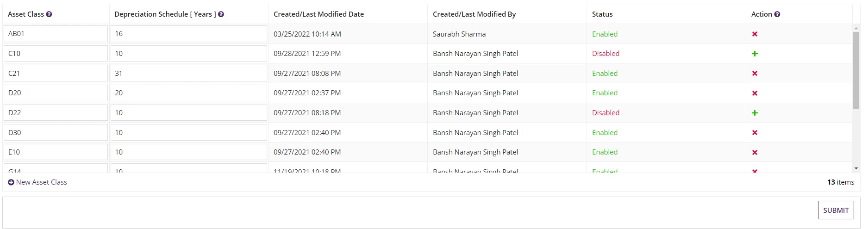The width and height of the screenshot is (868, 229).
Task: Edit depreciation years field showing 31
Action: pos(189,73)
